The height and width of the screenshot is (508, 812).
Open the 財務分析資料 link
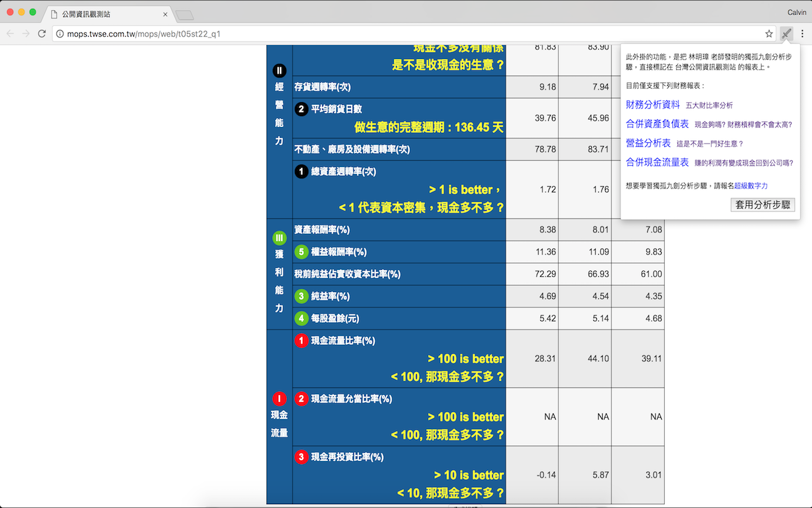653,104
